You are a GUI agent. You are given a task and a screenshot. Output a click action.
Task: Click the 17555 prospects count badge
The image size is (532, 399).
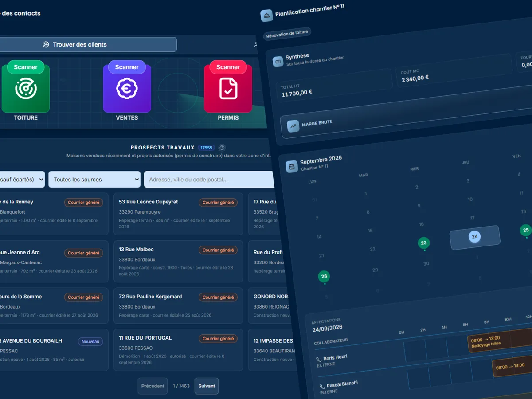206,148
